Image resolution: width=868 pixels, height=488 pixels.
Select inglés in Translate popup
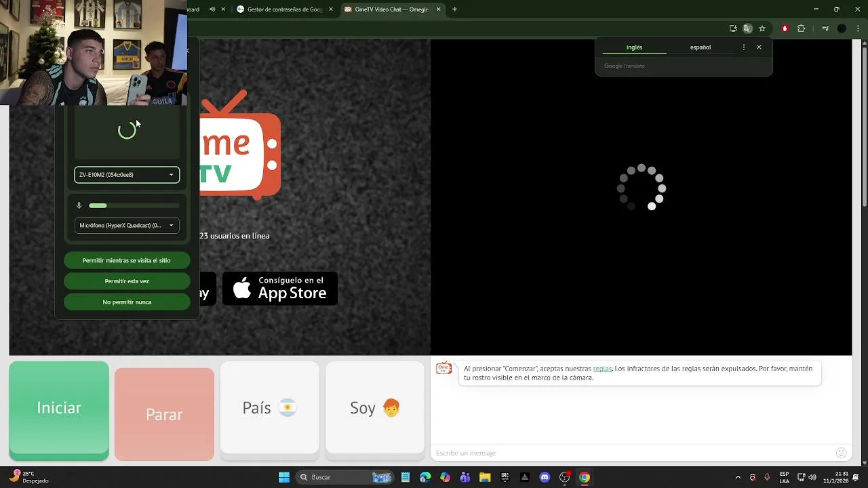[634, 47]
